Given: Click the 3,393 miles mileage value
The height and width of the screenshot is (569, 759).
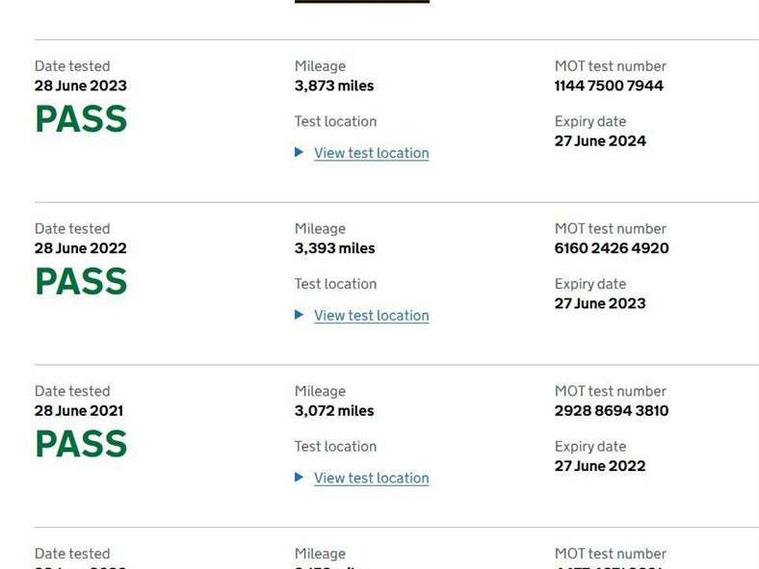Looking at the screenshot, I should tap(334, 248).
